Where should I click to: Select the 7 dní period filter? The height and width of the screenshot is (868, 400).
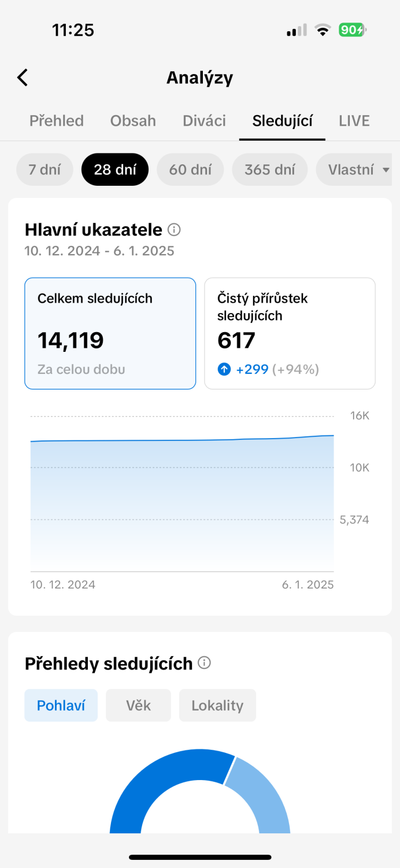[x=45, y=170]
